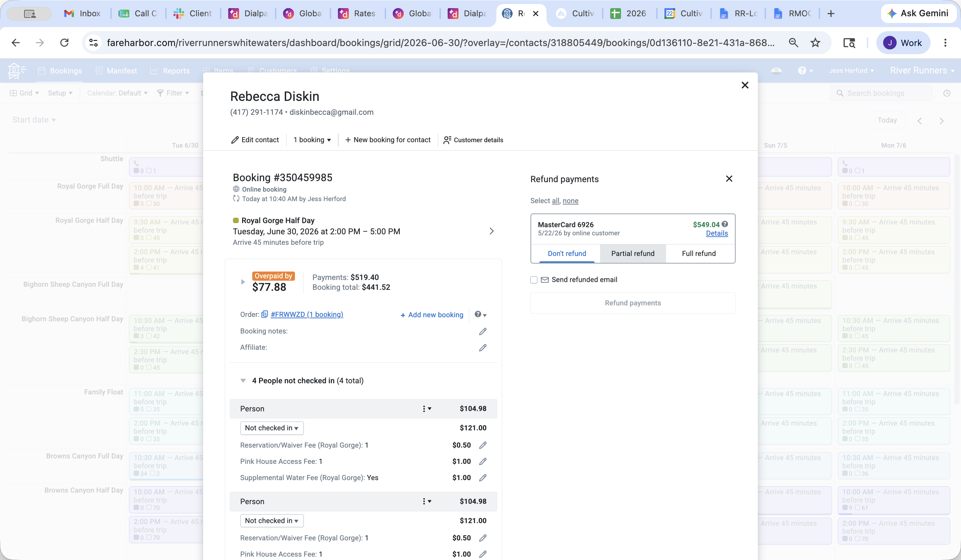
Task: Edit second Reservation/Waiver Fee pencil
Action: pyautogui.click(x=483, y=538)
